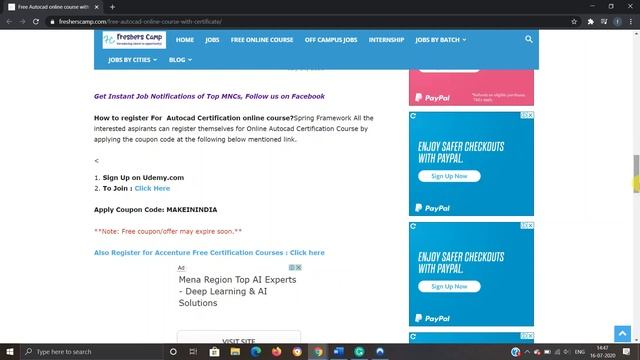Click the 'Click Here' join link
The image size is (640, 360).
click(152, 188)
